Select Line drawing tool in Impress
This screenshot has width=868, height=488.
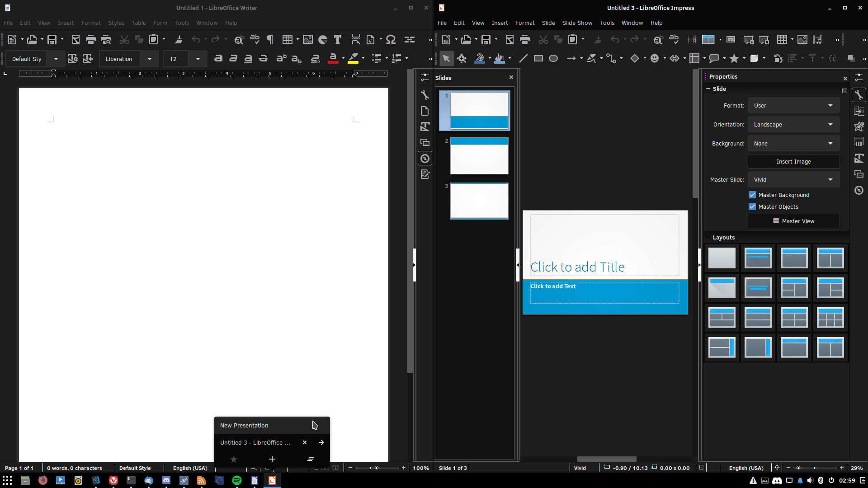523,58
